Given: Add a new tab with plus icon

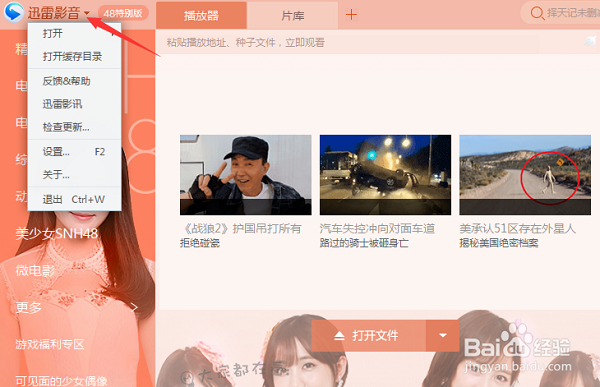Looking at the screenshot, I should [x=351, y=15].
